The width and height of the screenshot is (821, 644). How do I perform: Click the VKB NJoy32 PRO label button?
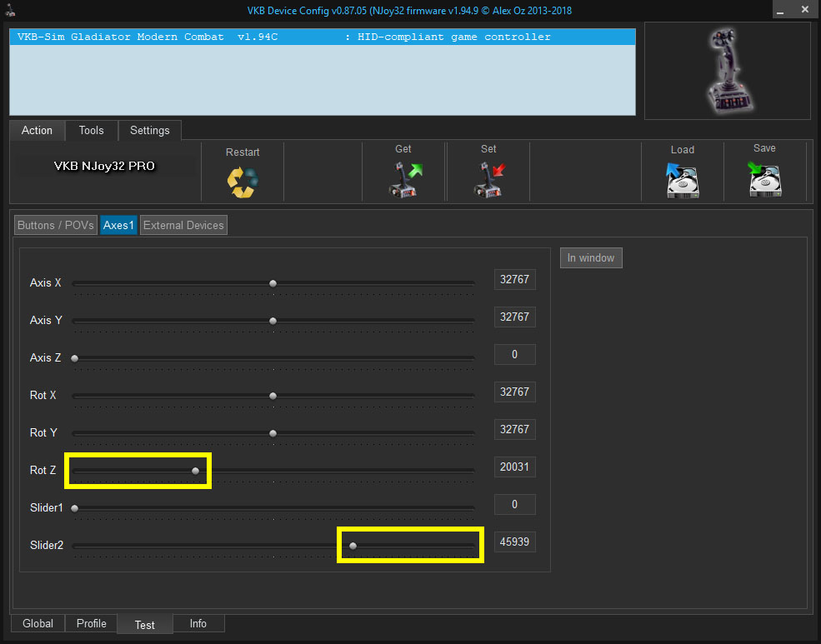coord(105,166)
